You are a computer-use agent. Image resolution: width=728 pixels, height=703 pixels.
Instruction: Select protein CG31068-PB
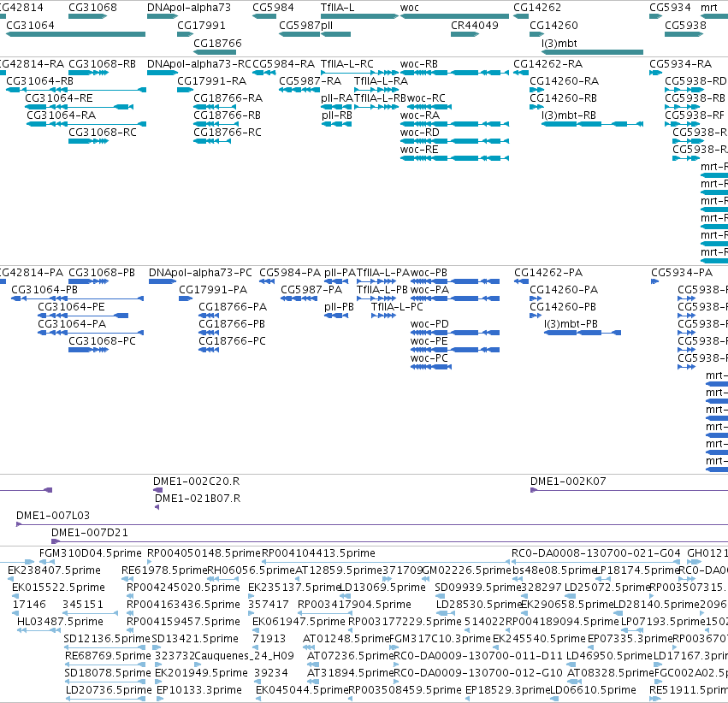[x=89, y=281]
